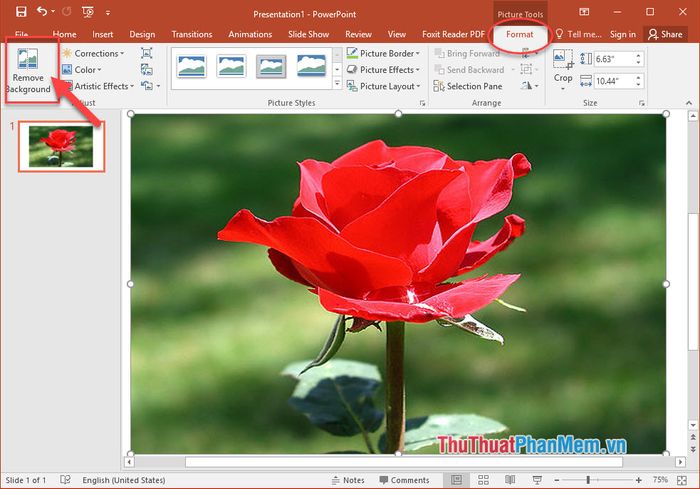Open the Foxit Reader PDF tab
This screenshot has width=700, height=489.
point(453,34)
